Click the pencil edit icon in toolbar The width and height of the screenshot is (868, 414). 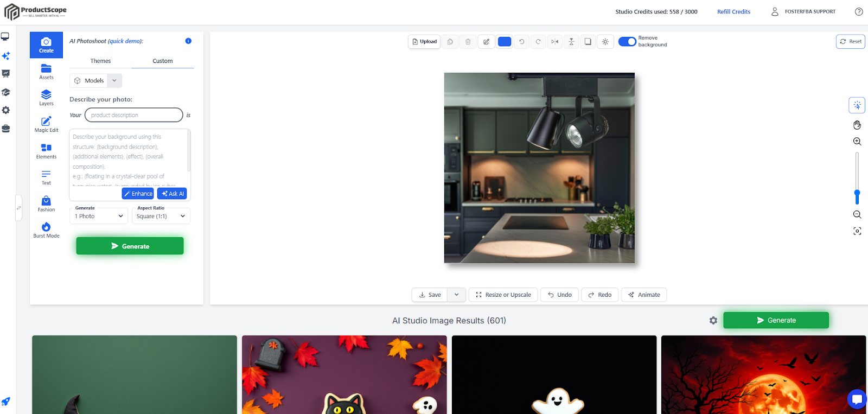(x=486, y=42)
